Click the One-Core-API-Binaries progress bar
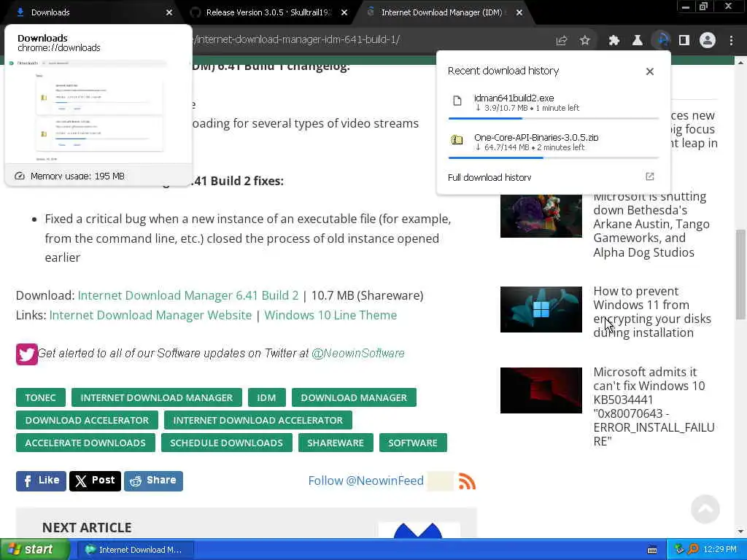 pos(553,157)
